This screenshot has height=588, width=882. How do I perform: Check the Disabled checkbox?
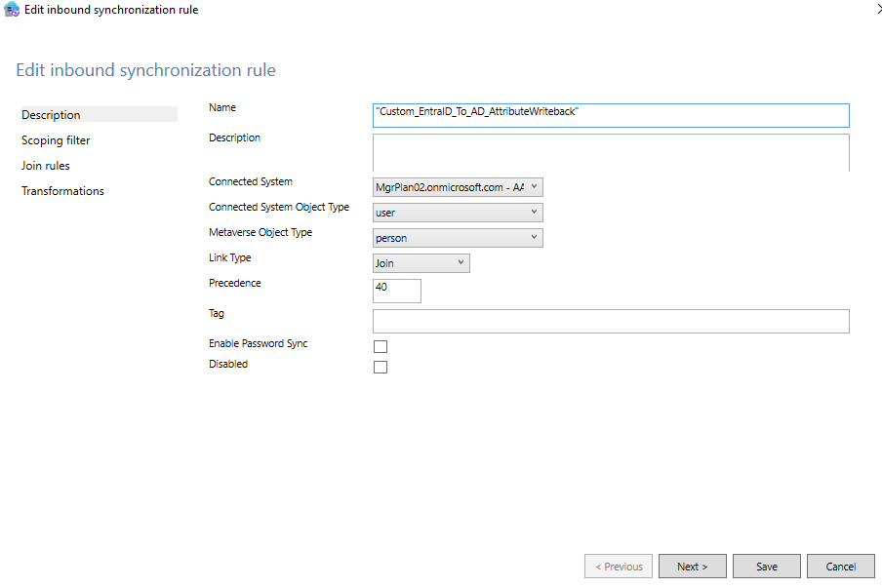(380, 367)
